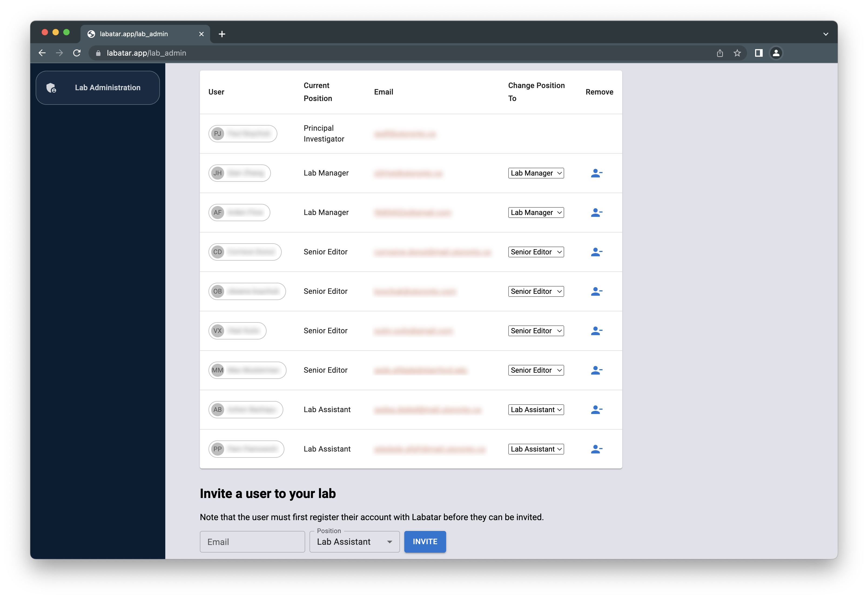This screenshot has width=868, height=599.
Task: Expand the invite Position selector
Action: pos(354,541)
